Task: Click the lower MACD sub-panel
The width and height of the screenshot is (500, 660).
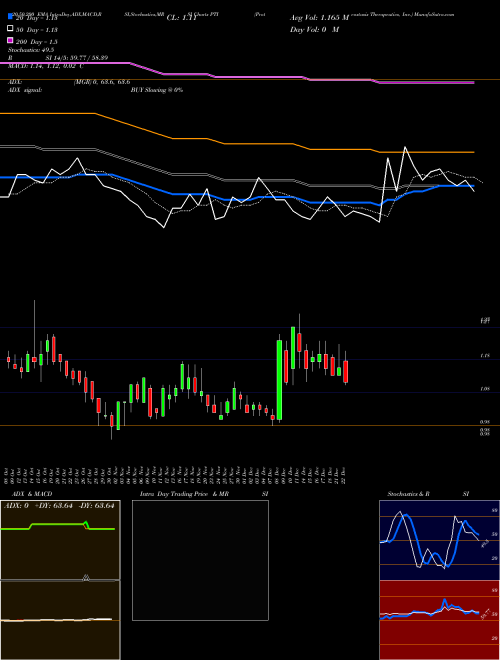Action: (x=60, y=620)
